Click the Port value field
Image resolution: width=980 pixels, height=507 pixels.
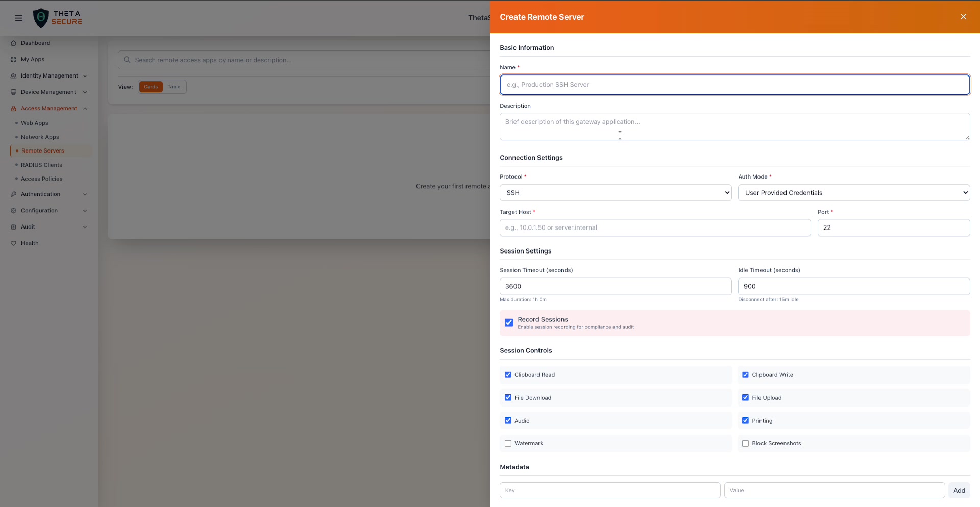(x=893, y=227)
